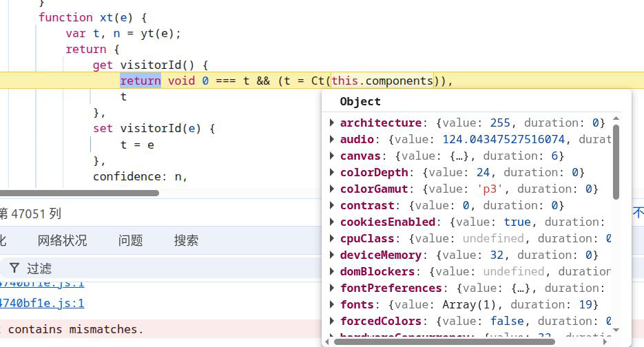The width and height of the screenshot is (644, 347).
Task: Click the Object popup header
Action: tap(360, 101)
